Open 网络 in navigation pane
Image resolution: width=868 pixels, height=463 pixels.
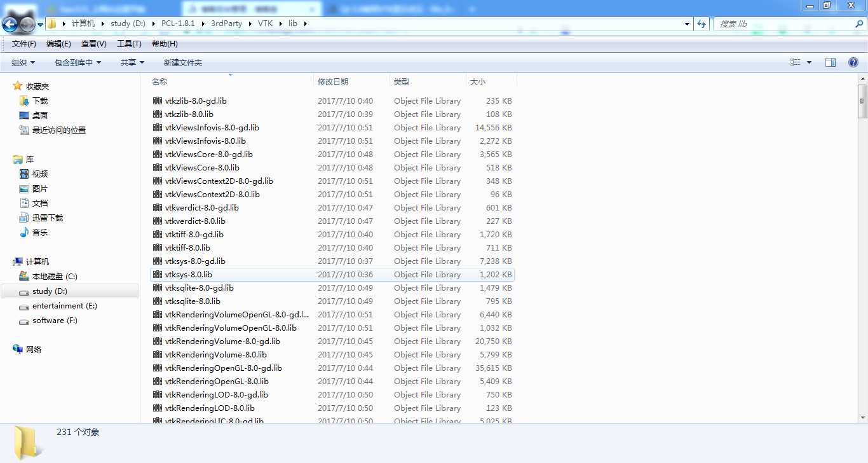(x=34, y=349)
